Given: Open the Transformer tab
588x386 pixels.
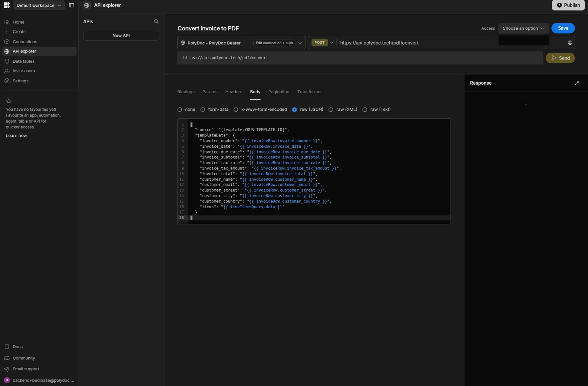Looking at the screenshot, I should (x=310, y=92).
